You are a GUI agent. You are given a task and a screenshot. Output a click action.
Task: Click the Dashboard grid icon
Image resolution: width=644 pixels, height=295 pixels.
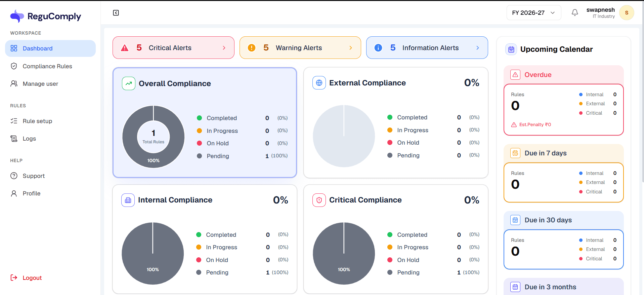tap(14, 48)
